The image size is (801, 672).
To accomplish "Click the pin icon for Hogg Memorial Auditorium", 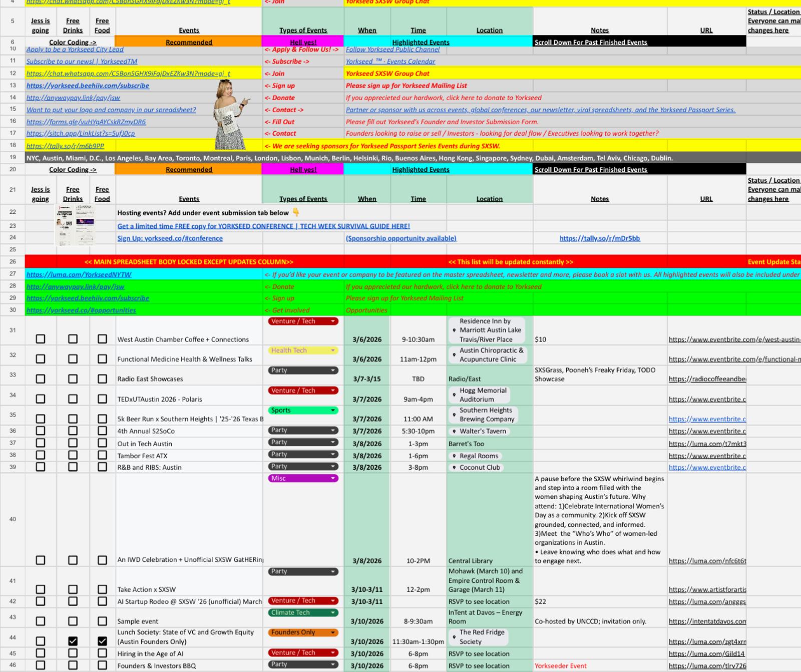I will (x=454, y=395).
